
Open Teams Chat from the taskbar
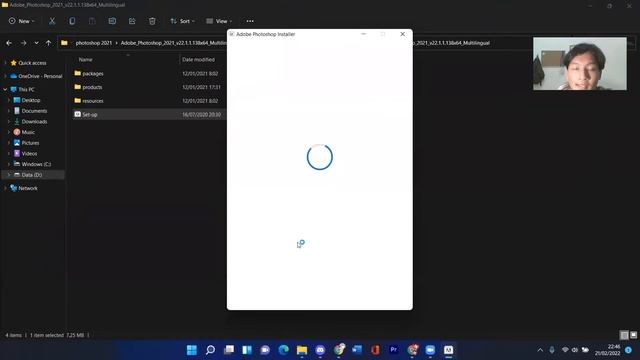[265, 350]
